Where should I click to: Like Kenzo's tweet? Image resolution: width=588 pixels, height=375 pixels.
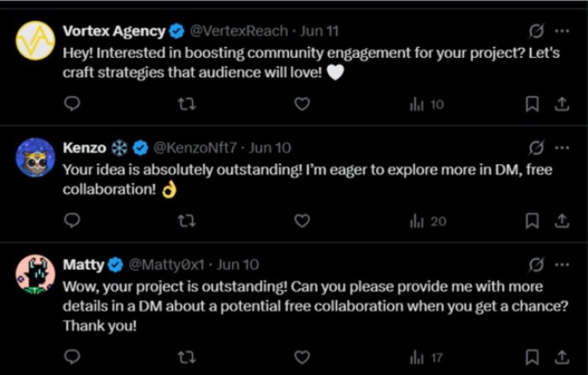(x=302, y=220)
